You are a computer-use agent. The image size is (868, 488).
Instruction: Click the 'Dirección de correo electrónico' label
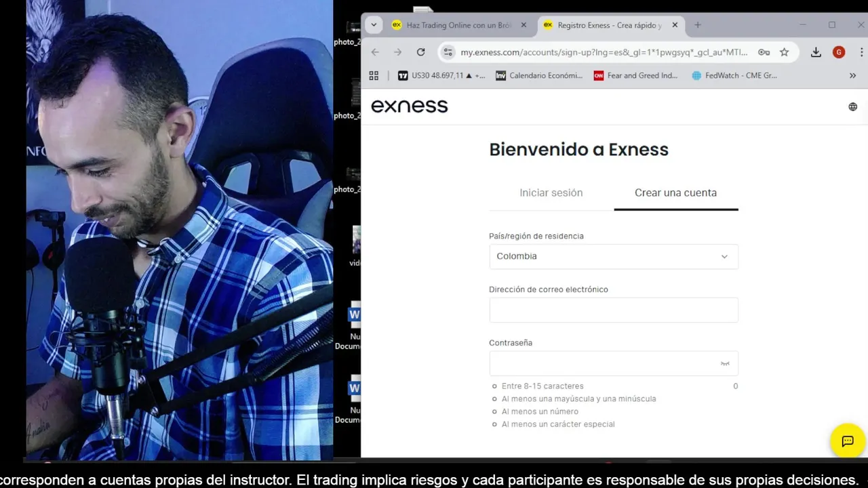pyautogui.click(x=549, y=289)
